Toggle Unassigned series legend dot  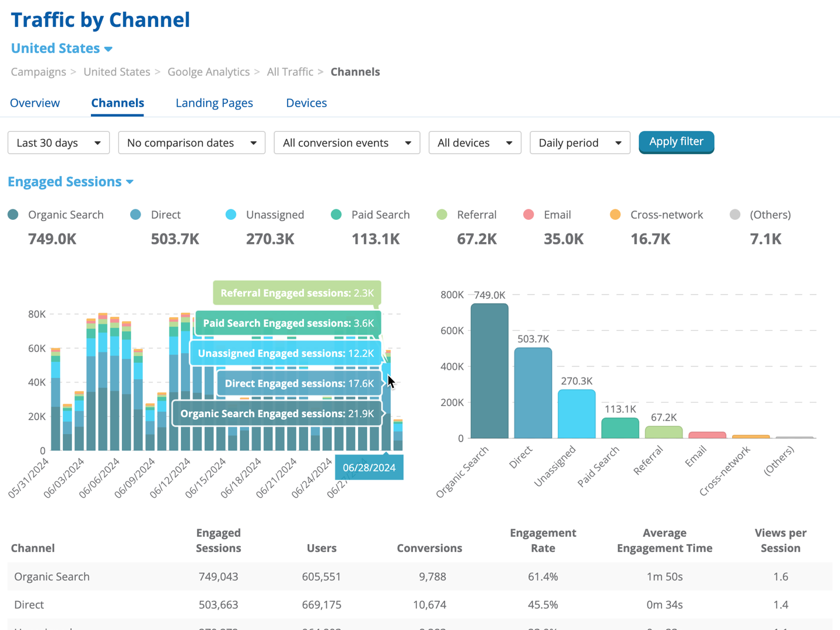coord(231,215)
